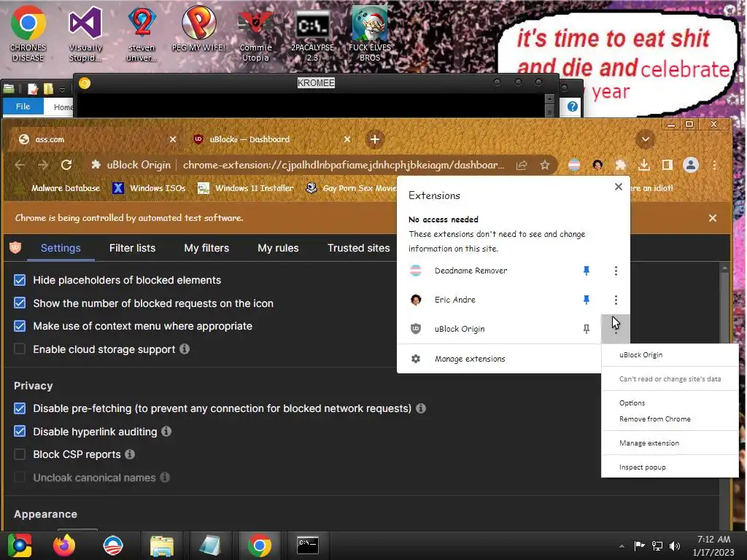Click the Extensions puzzle piece icon
This screenshot has height=560, width=747.
coord(620,165)
